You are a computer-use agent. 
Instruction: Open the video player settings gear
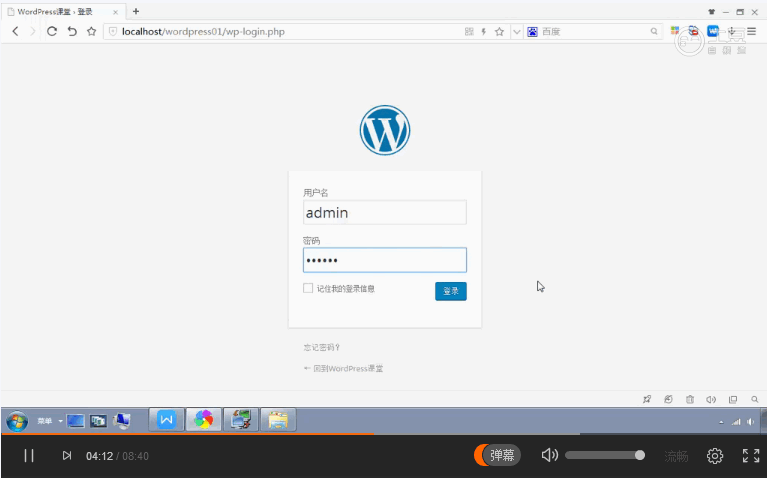(715, 455)
